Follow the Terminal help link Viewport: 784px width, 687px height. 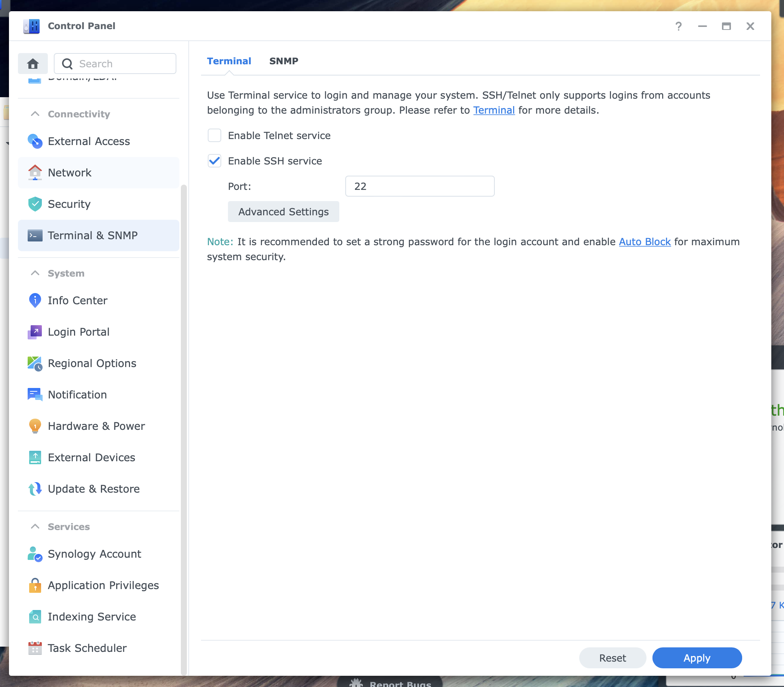tap(494, 110)
